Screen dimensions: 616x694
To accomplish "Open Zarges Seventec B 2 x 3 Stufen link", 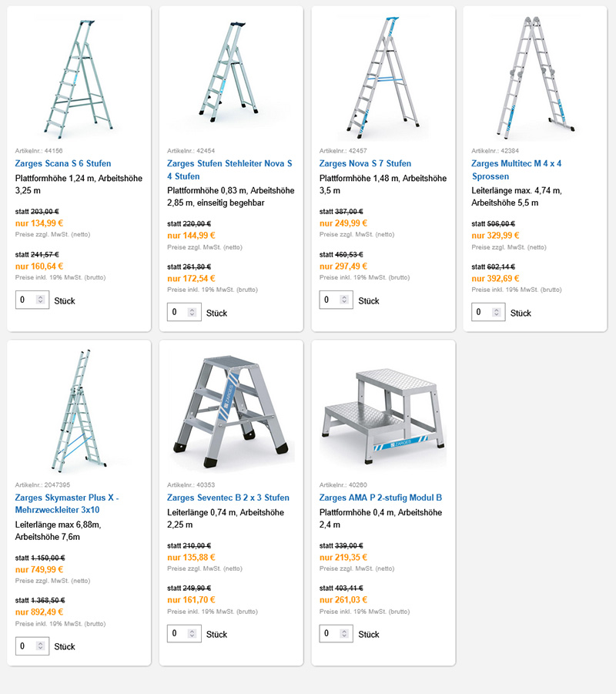I will click(228, 498).
